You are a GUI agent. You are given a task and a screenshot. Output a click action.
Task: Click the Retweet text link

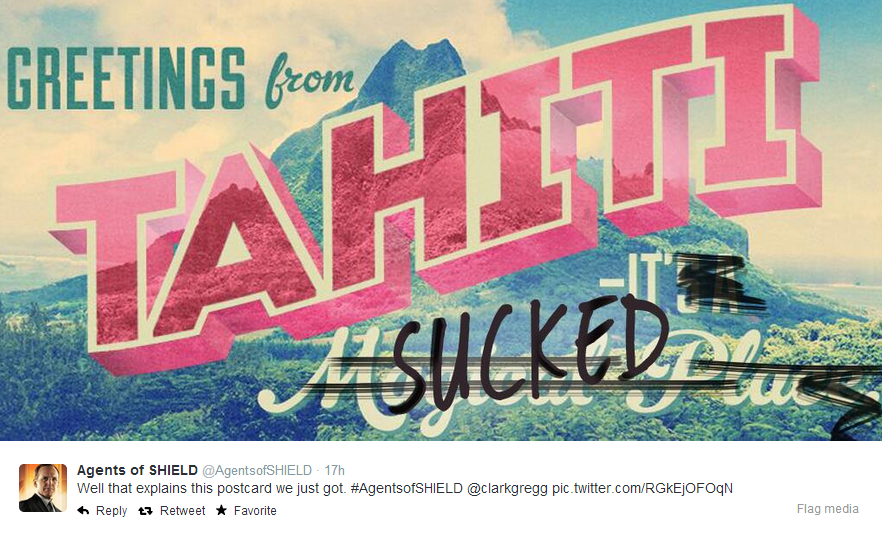click(182, 511)
